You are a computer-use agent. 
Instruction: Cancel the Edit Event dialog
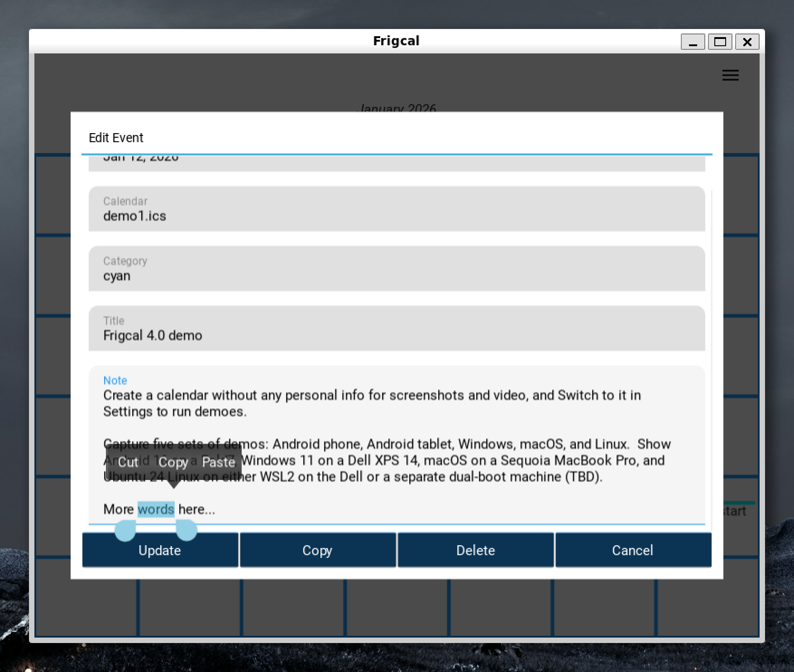[x=632, y=550]
